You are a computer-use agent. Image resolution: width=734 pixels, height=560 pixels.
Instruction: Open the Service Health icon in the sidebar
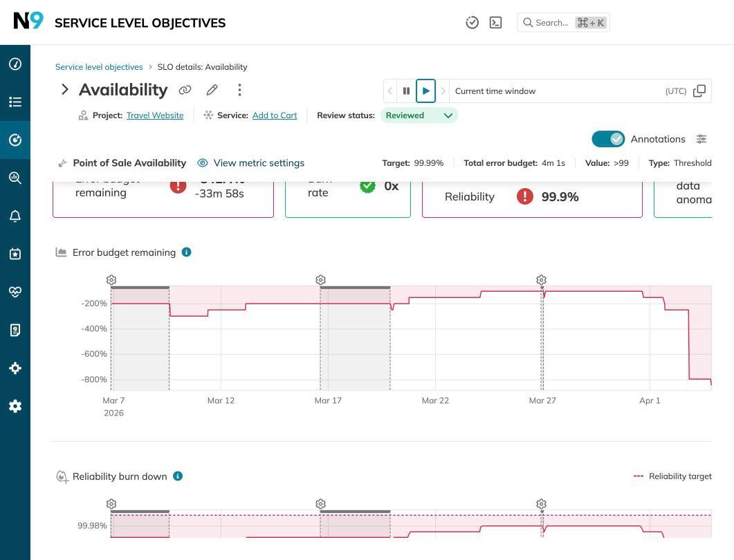click(15, 292)
